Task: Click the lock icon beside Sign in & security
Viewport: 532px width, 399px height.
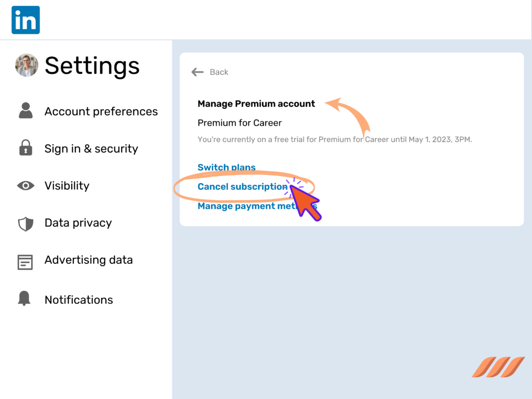Action: tap(25, 149)
